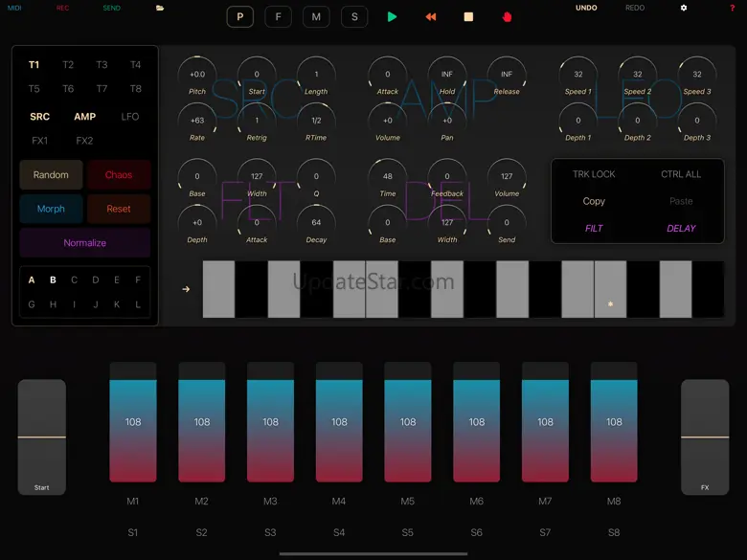Click the Depth 3 LFO knob
Screen dimensions: 747x560
(x=697, y=121)
